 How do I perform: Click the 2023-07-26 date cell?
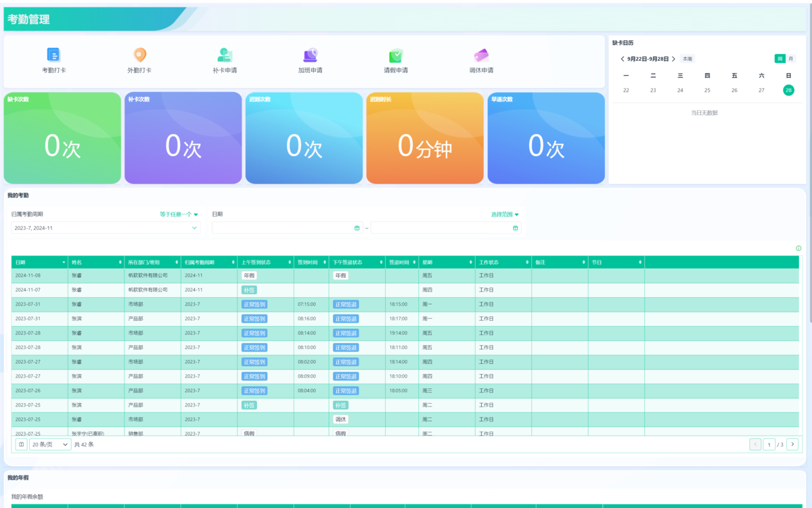pos(39,390)
